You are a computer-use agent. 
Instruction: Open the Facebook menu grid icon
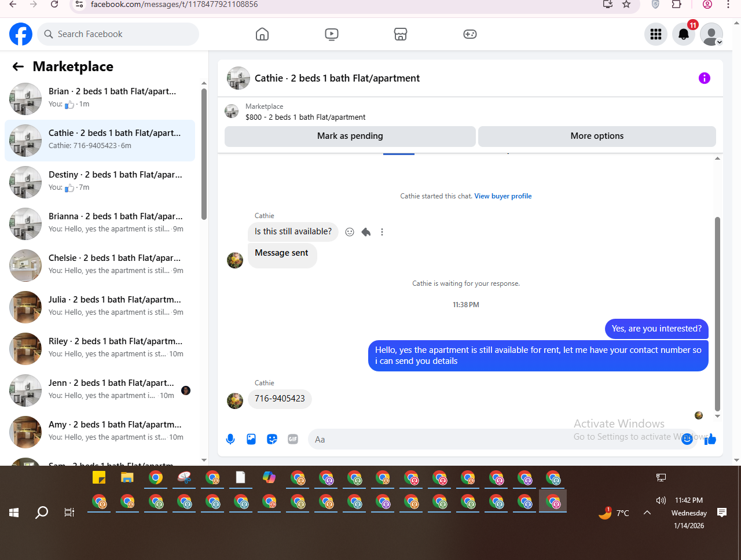(656, 34)
